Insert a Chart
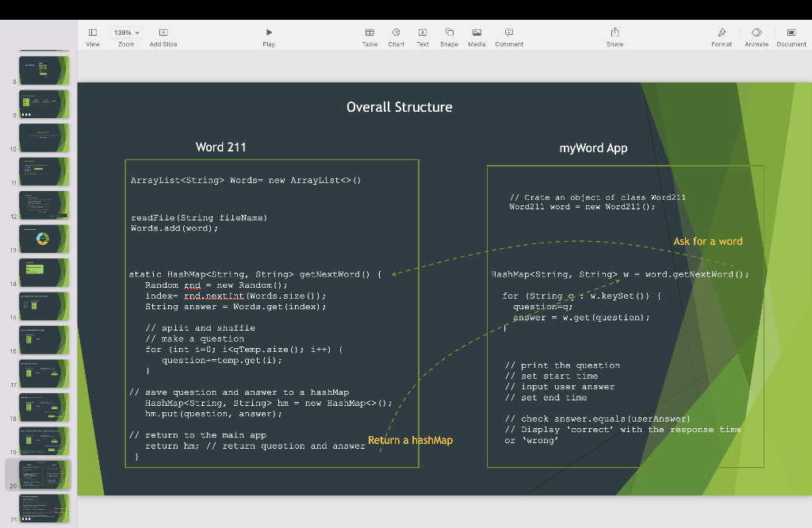 click(x=396, y=37)
